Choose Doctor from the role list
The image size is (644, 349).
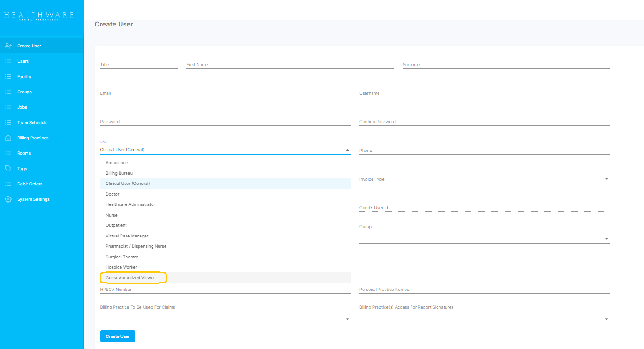pyautogui.click(x=113, y=194)
